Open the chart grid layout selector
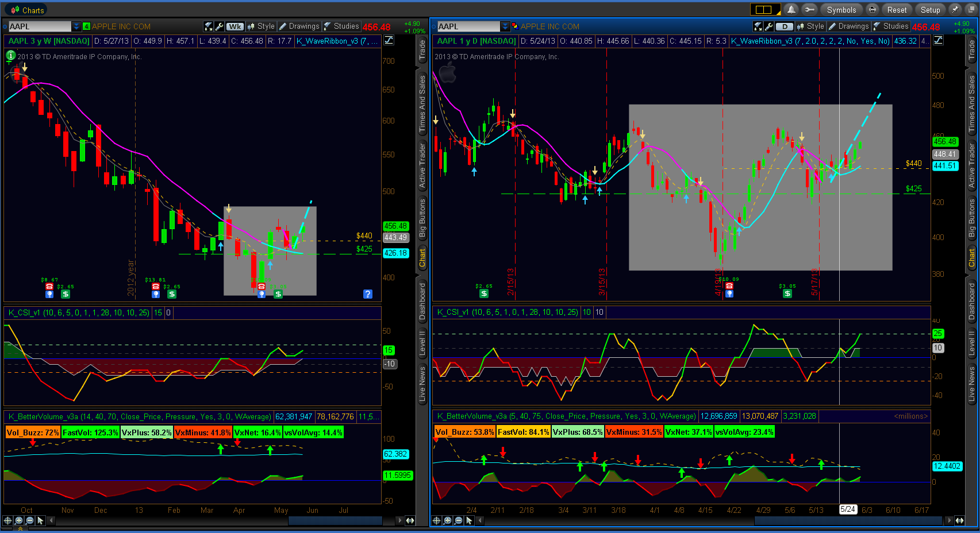 [766, 10]
